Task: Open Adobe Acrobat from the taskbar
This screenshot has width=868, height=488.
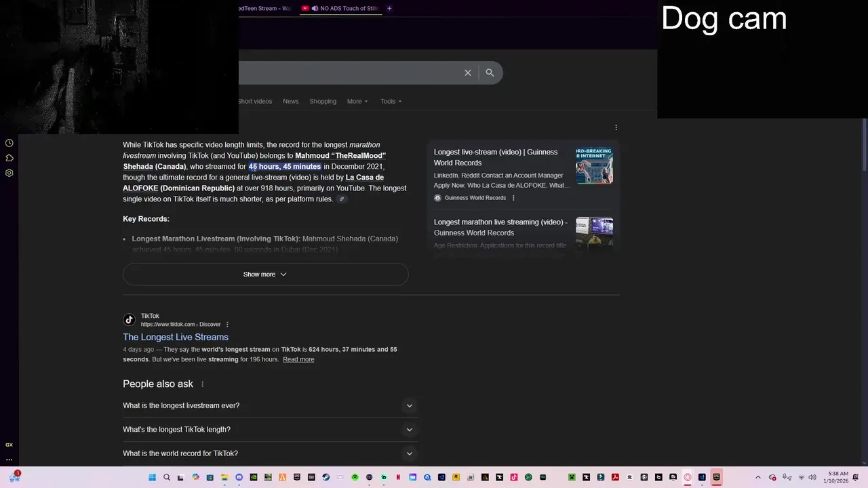Action: [x=615, y=477]
